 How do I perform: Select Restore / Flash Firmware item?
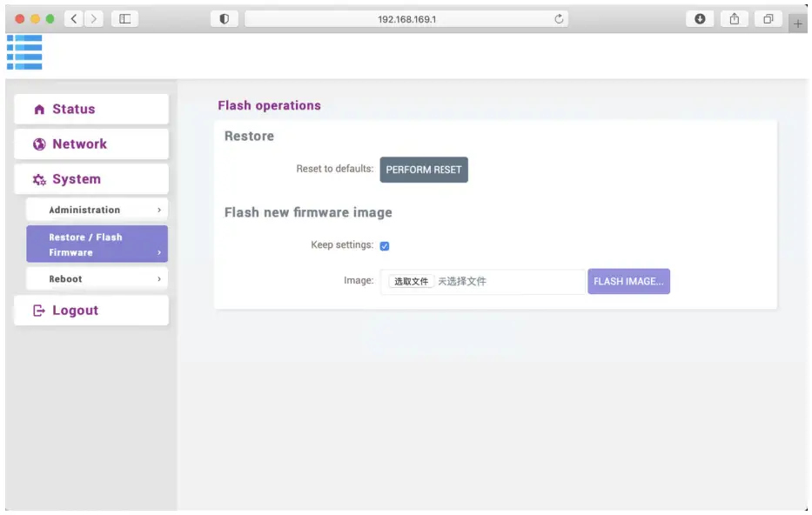pyautogui.click(x=97, y=244)
